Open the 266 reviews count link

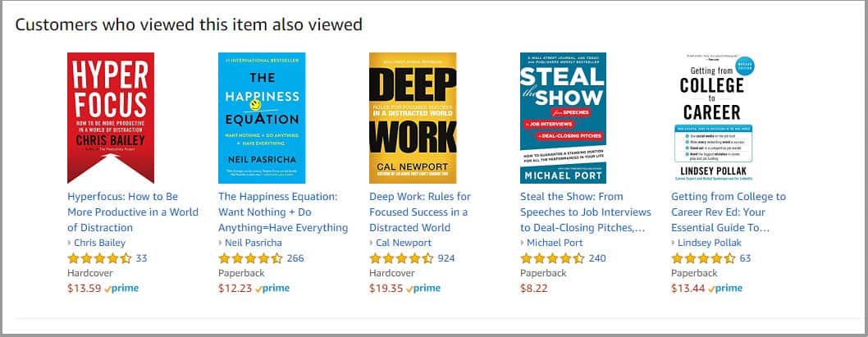[x=295, y=258]
